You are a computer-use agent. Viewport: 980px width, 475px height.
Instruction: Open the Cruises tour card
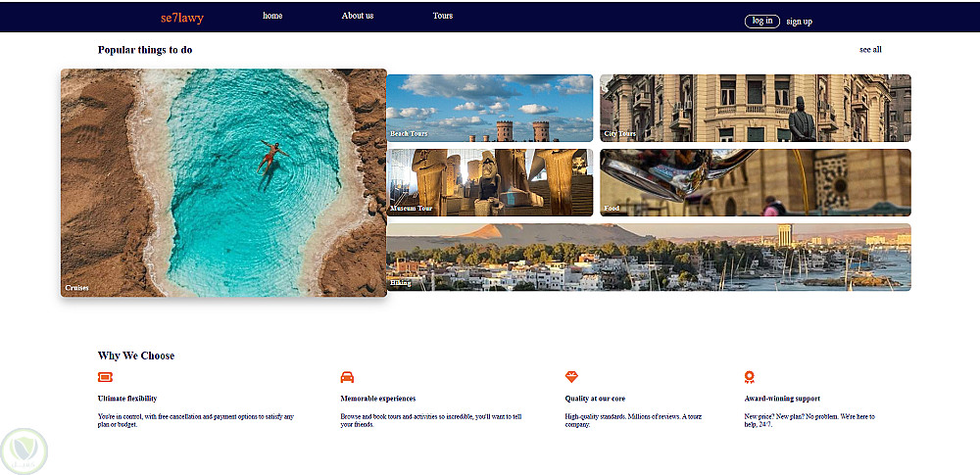tap(223, 182)
